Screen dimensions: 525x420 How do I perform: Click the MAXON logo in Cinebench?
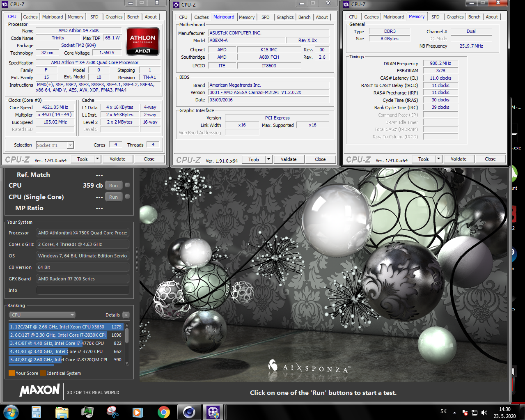pyautogui.click(x=40, y=390)
